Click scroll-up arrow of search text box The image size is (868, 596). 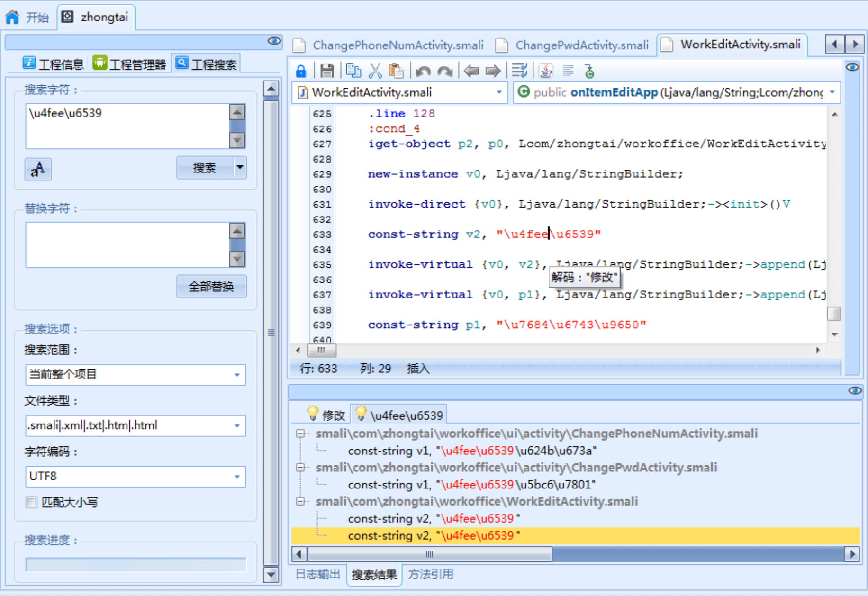(x=237, y=112)
